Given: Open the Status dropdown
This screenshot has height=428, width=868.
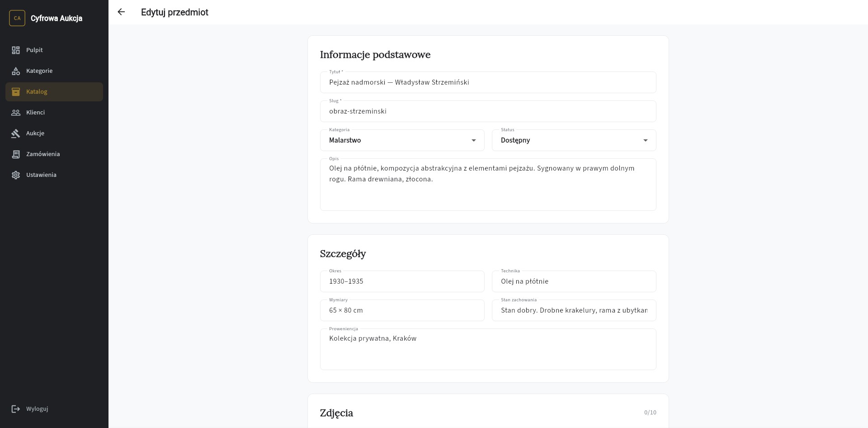Looking at the screenshot, I should click(574, 140).
